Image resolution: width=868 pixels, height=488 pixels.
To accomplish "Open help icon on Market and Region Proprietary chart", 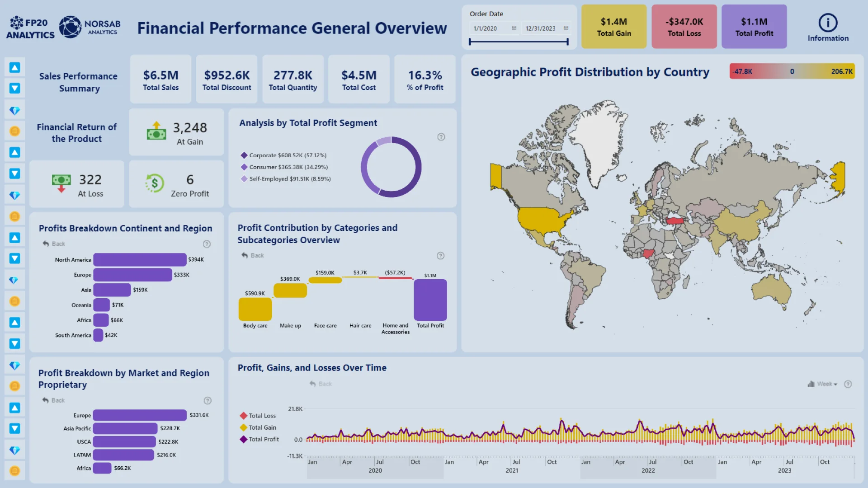I will click(x=208, y=400).
